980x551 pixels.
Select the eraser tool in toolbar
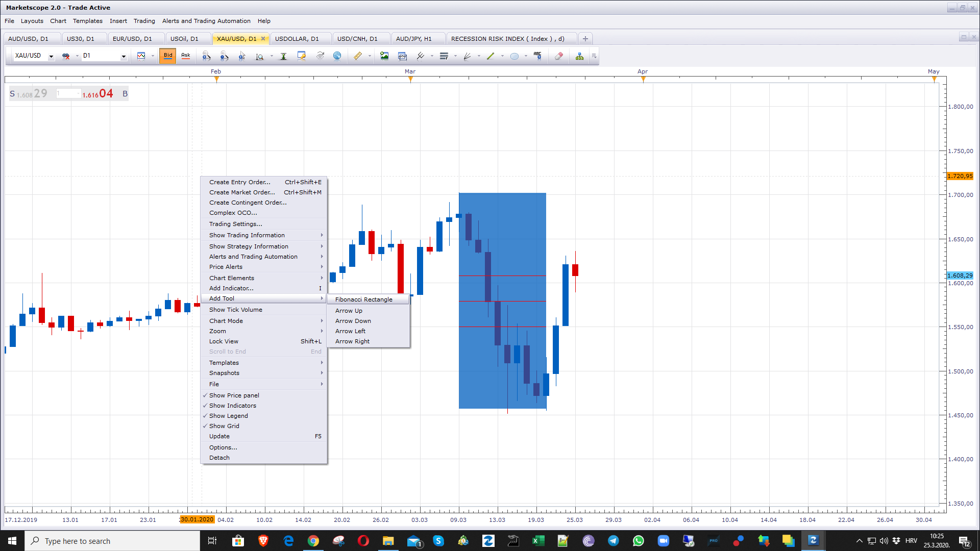pyautogui.click(x=559, y=56)
